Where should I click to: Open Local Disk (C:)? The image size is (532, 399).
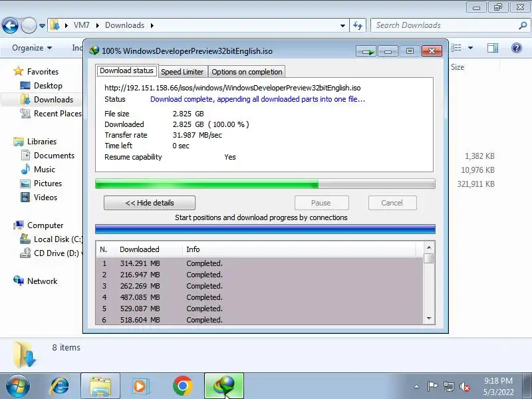[58, 239]
